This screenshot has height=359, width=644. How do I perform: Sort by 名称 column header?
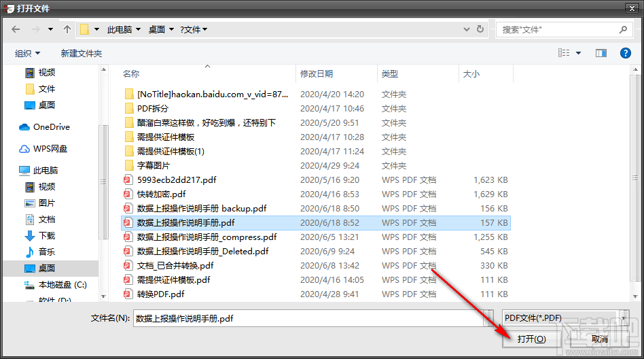coord(131,73)
